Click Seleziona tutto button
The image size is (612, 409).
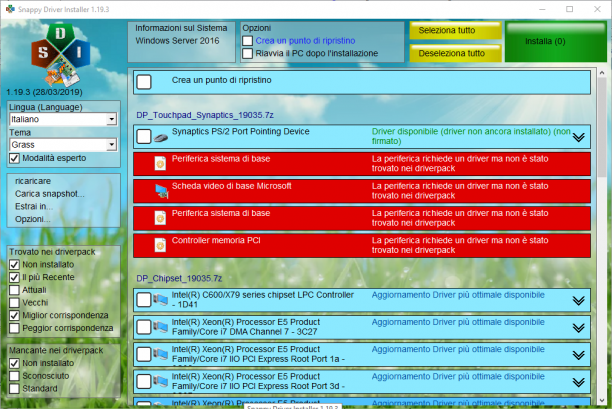[455, 30]
